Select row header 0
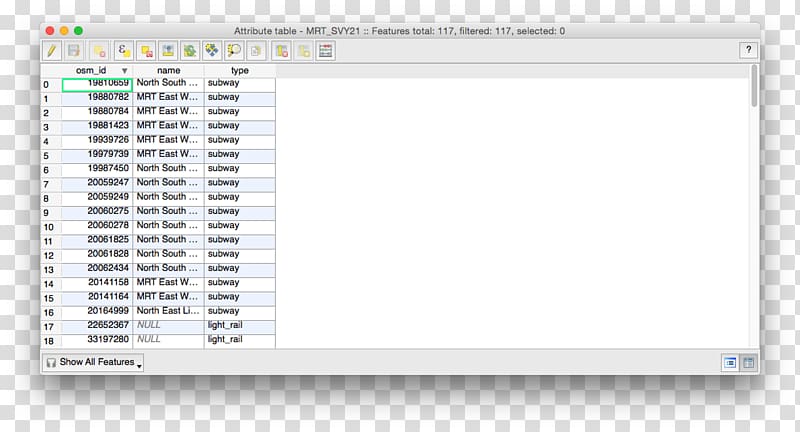 click(52, 85)
